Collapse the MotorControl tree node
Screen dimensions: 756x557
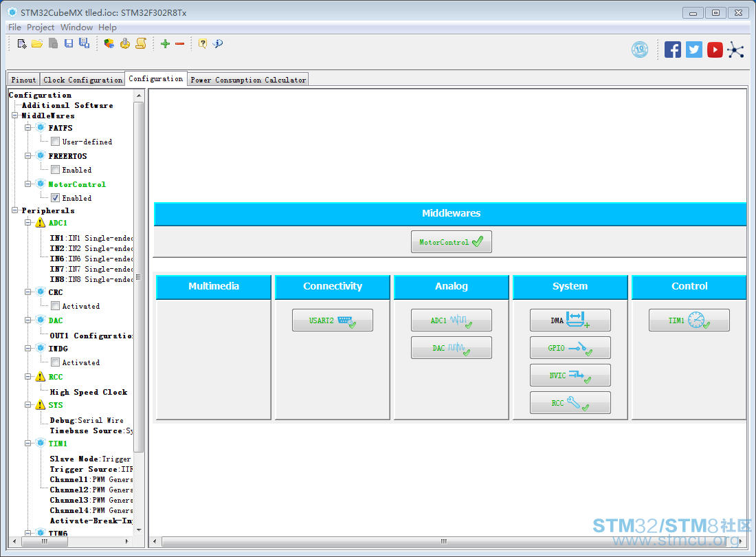[28, 184]
